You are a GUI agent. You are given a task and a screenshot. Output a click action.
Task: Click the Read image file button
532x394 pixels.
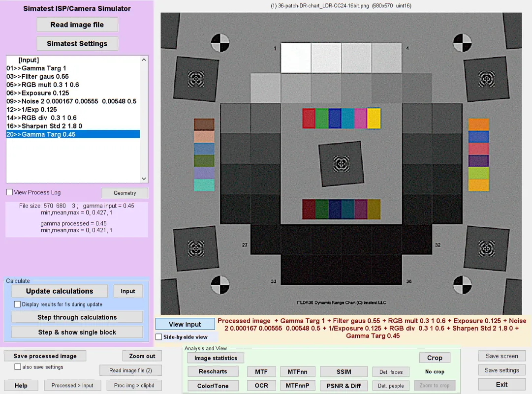click(x=77, y=25)
